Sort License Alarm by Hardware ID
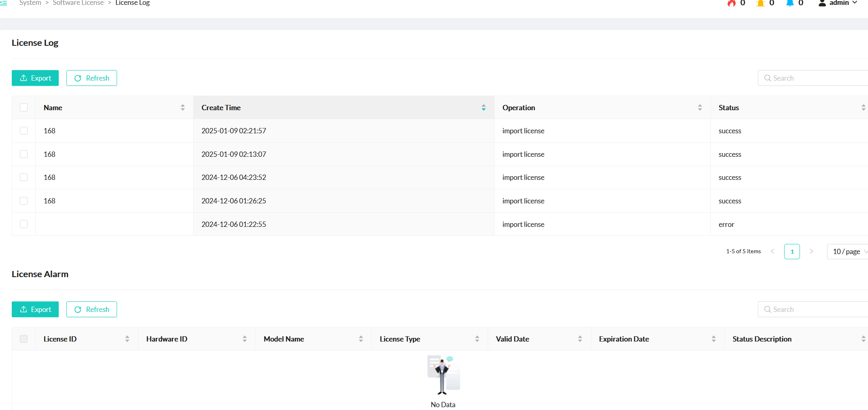 (x=245, y=339)
